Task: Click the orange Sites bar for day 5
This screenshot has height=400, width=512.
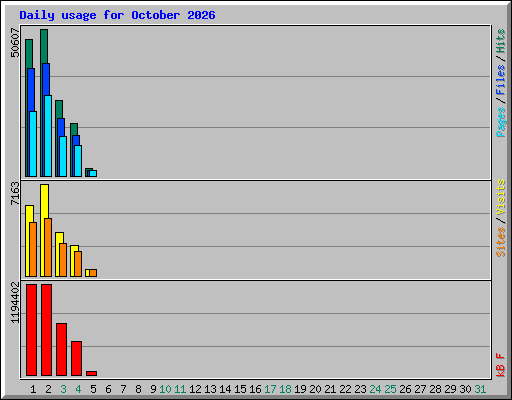Action: point(93,273)
